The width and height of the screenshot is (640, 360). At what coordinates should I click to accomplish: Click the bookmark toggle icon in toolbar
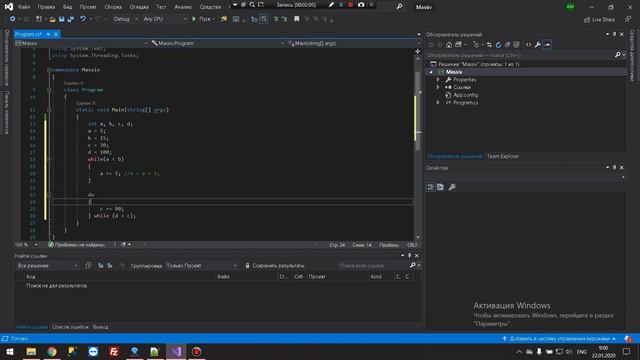(x=297, y=19)
